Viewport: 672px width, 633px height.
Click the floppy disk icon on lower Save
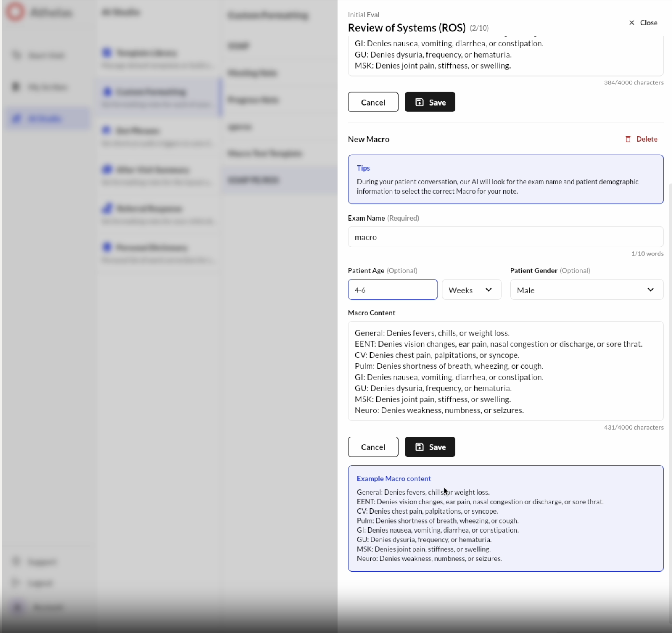(419, 447)
